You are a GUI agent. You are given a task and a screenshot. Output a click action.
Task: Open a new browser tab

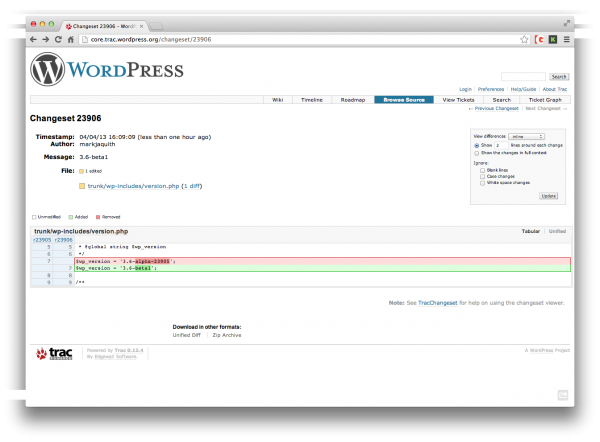[x=156, y=26]
